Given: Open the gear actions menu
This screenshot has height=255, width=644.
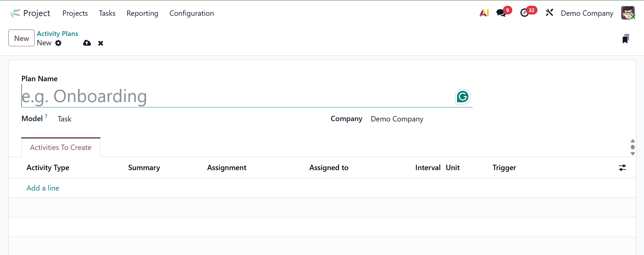Looking at the screenshot, I should point(58,43).
